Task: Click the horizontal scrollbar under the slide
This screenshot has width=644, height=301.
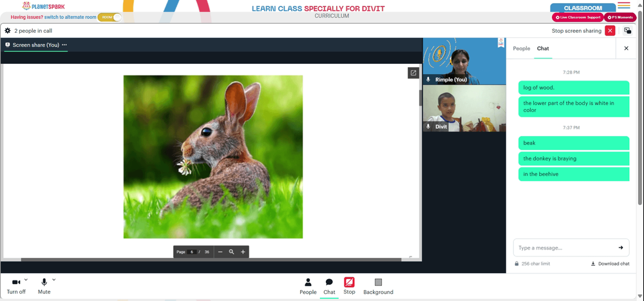Action: click(x=211, y=260)
